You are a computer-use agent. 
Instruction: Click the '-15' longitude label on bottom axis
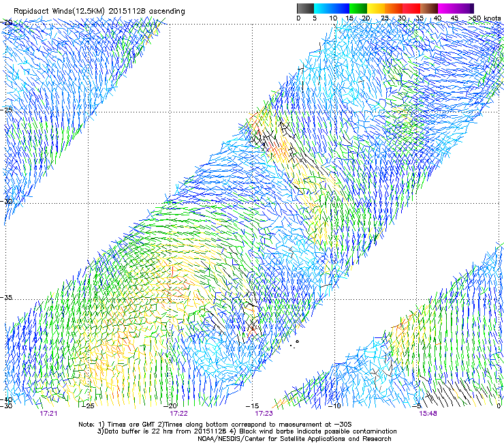(253, 406)
